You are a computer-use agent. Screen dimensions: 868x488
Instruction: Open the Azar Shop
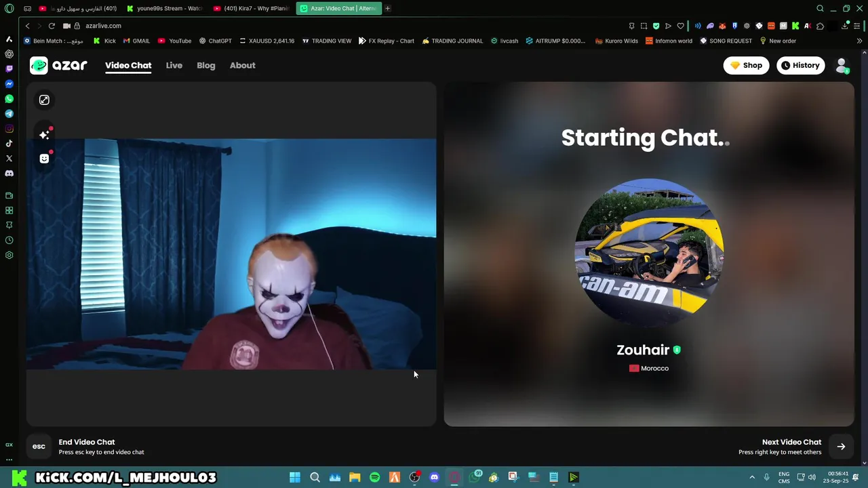click(746, 66)
